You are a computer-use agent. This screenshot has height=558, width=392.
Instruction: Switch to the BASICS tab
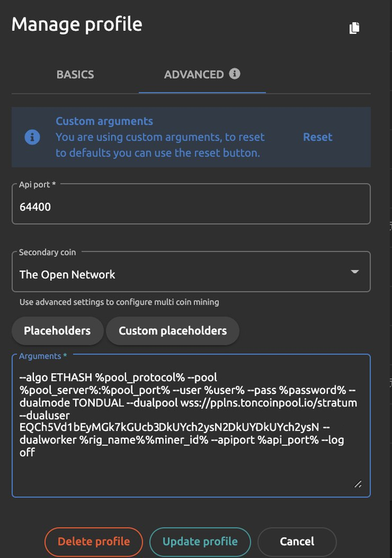75,74
